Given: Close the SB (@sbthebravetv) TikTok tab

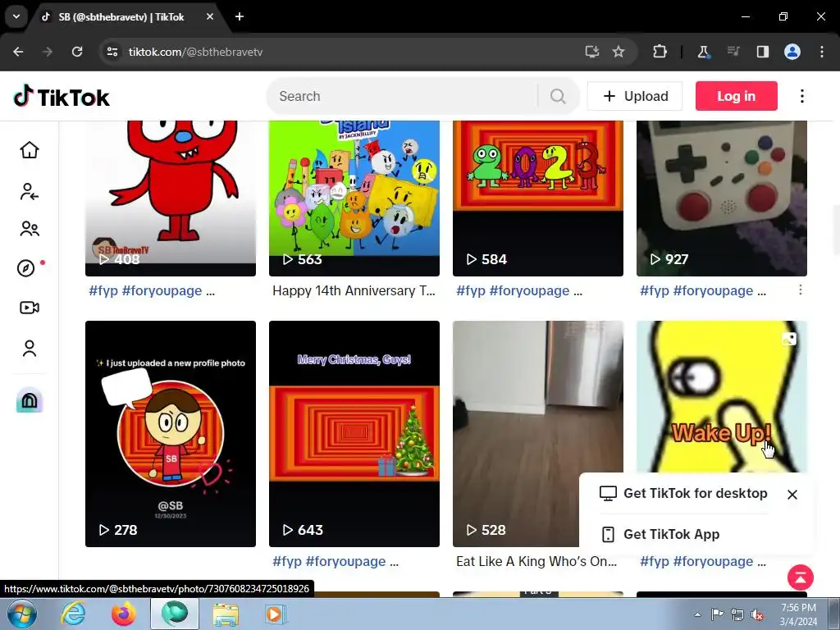Looking at the screenshot, I should click(210, 16).
